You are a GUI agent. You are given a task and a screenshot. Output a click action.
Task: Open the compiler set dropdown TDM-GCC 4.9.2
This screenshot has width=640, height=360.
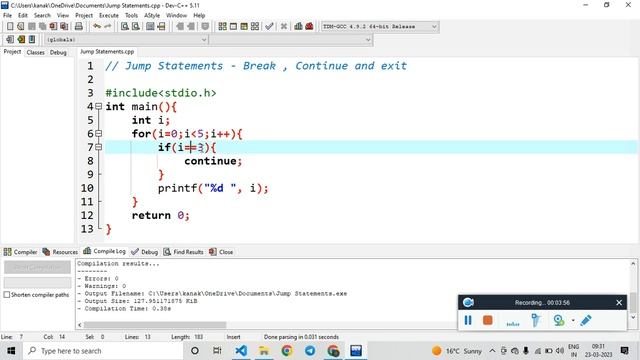click(x=380, y=27)
